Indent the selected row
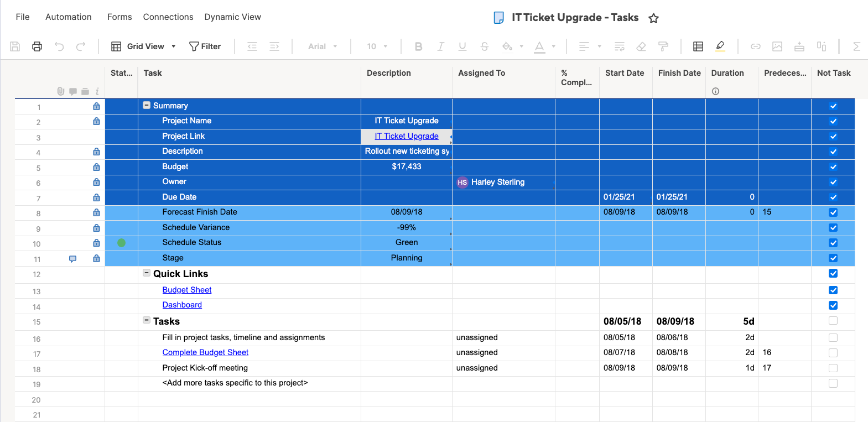The width and height of the screenshot is (868, 422). pyautogui.click(x=274, y=46)
